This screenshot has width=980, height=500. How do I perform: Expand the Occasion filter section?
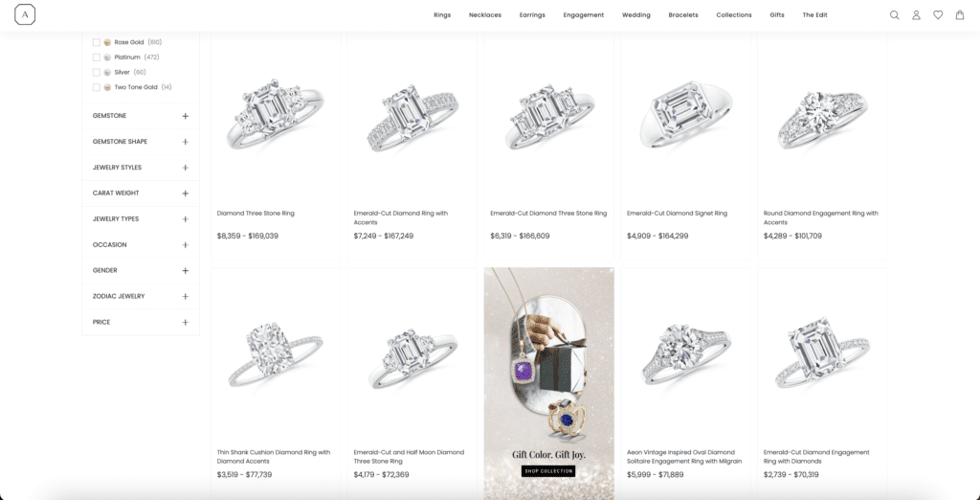coord(141,244)
